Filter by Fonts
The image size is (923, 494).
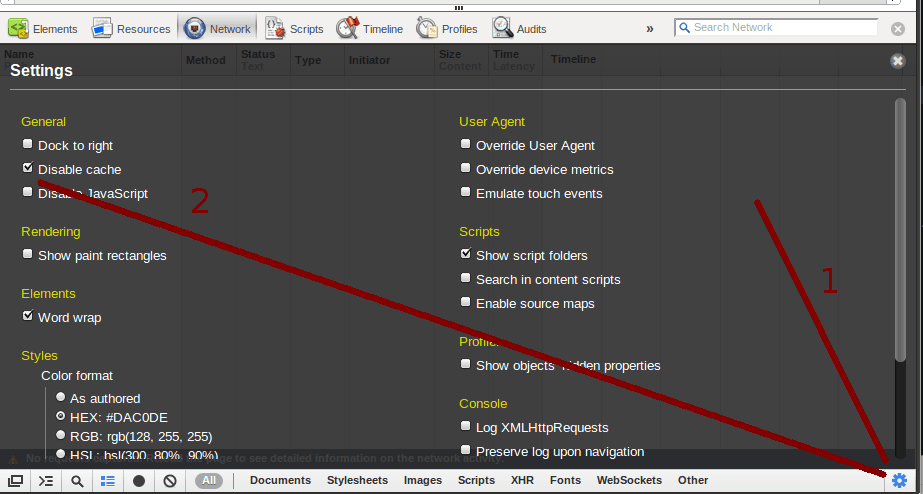click(565, 480)
